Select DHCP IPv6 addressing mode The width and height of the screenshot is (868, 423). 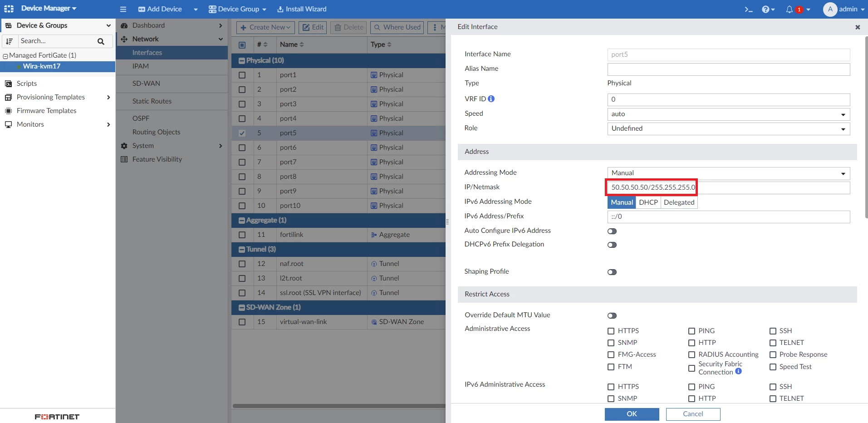(648, 202)
